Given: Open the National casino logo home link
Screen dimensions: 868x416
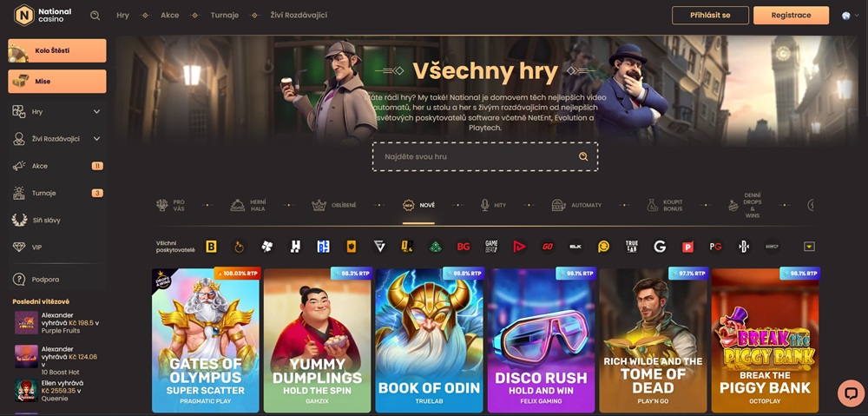Looking at the screenshot, I should coord(43,15).
